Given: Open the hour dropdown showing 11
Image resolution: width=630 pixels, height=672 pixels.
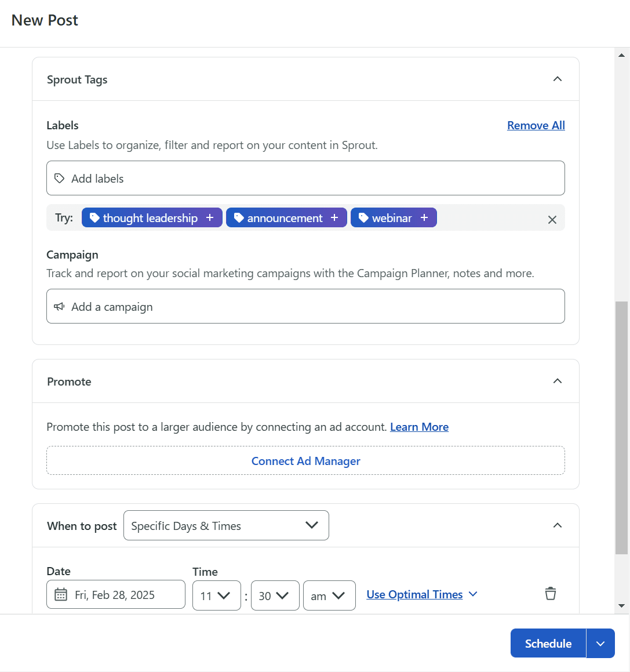Looking at the screenshot, I should point(216,595).
